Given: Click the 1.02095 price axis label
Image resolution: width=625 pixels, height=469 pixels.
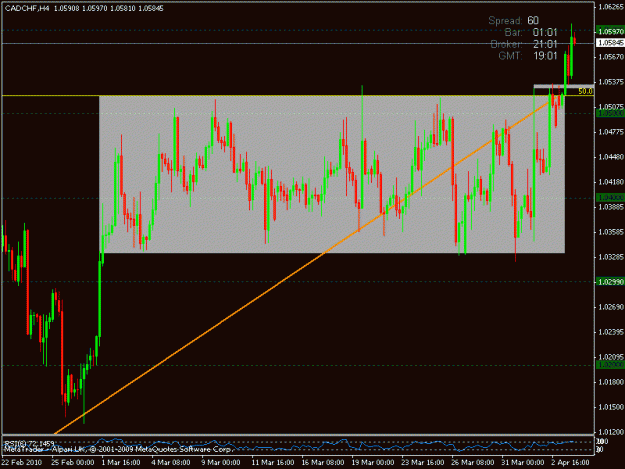Looking at the screenshot, I should coord(611,357).
